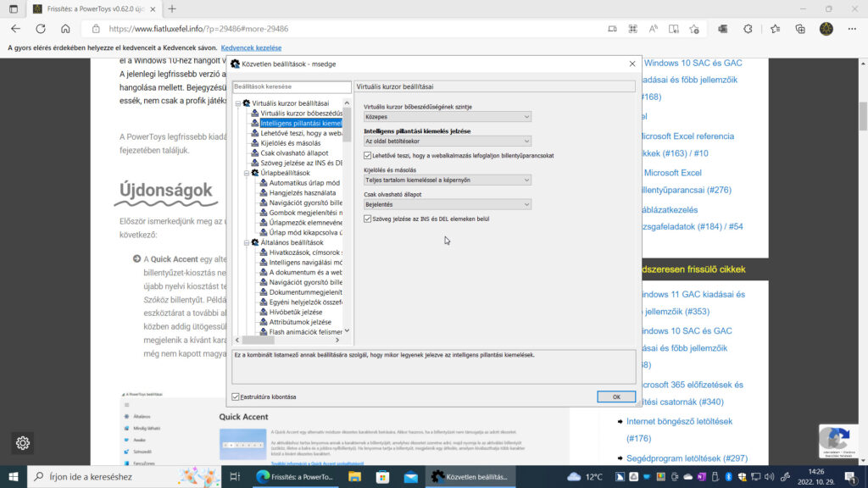Go to browser home page icon
The image size is (868, 488).
point(65,28)
